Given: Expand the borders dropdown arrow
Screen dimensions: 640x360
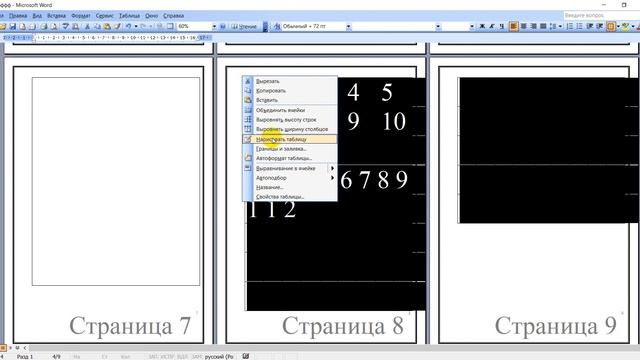Looking at the screenshot, I should [618, 27].
